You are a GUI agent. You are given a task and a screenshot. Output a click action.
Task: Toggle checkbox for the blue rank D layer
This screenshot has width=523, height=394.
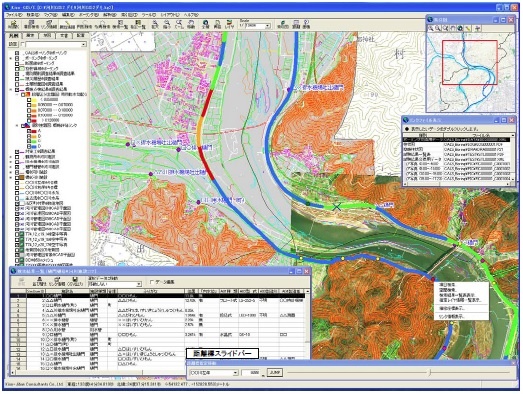[29, 146]
